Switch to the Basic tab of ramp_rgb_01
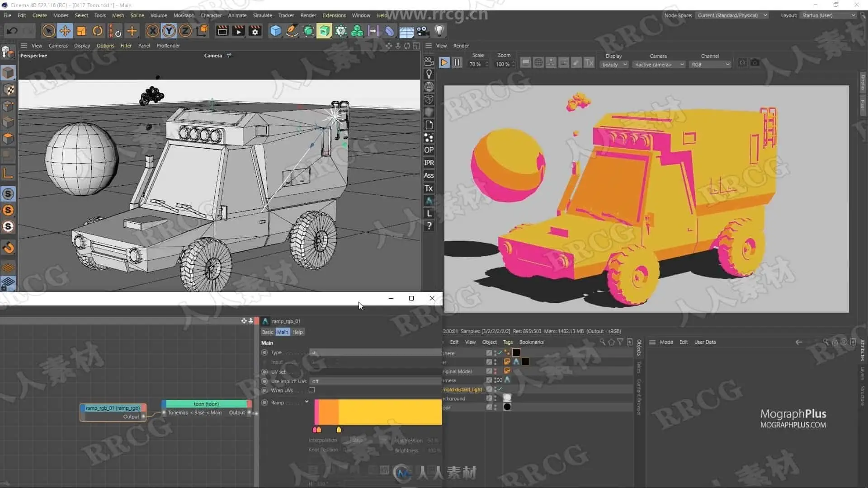 [268, 332]
